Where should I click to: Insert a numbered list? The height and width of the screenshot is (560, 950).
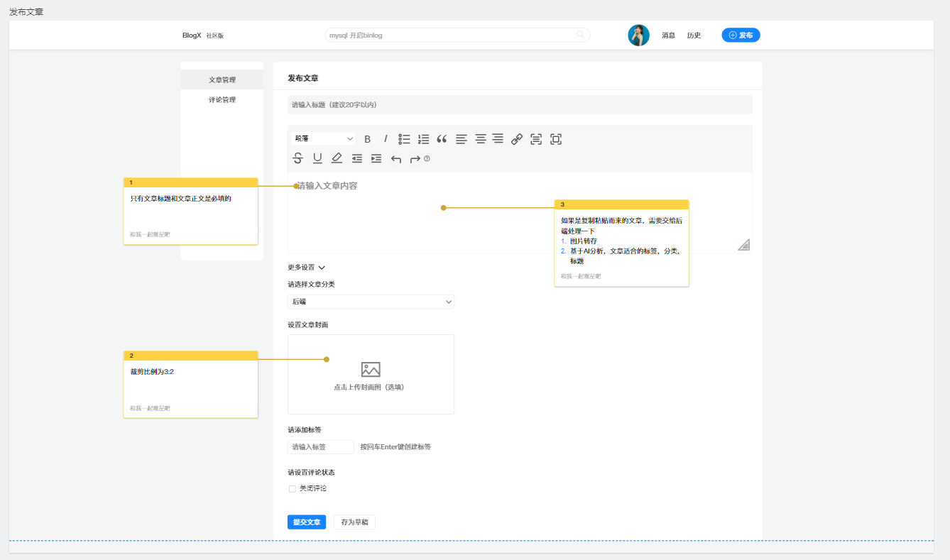click(423, 139)
